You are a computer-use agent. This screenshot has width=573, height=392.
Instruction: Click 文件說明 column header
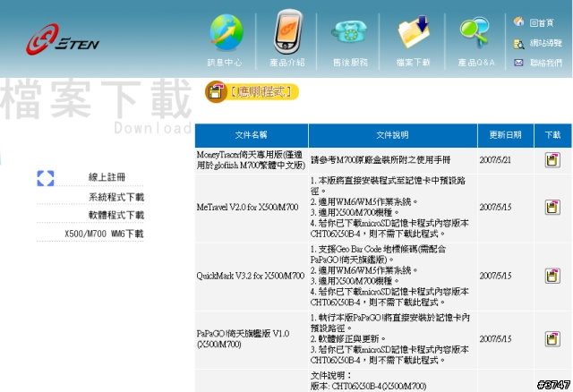click(392, 135)
